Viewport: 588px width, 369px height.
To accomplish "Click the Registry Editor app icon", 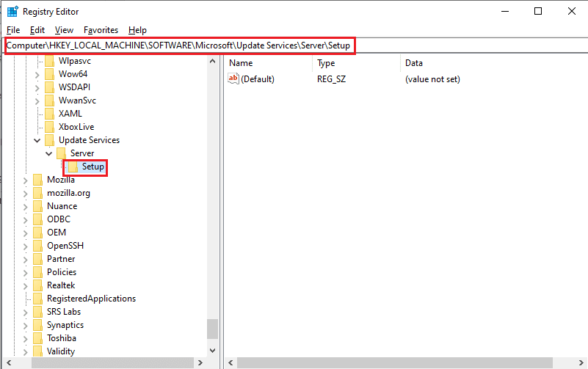I will [x=12, y=12].
